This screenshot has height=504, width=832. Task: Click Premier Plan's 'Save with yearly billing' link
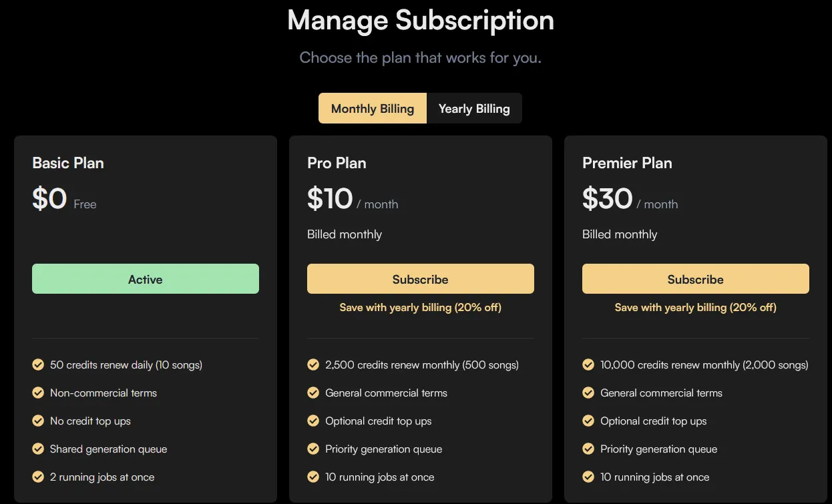coord(696,307)
